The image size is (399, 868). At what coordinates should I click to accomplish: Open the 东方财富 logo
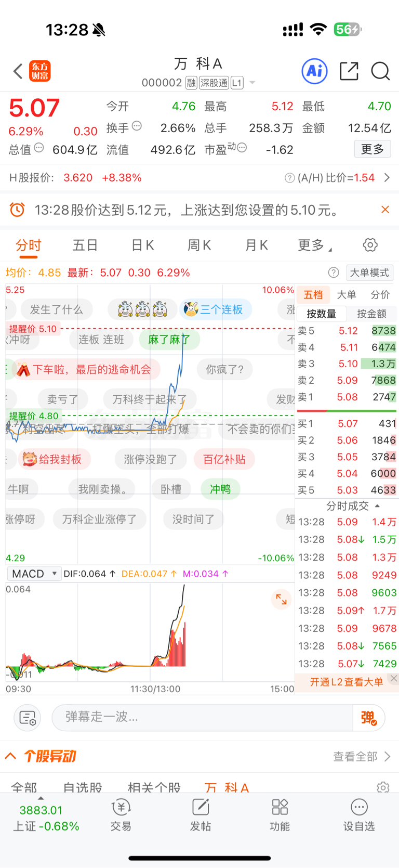(40, 71)
